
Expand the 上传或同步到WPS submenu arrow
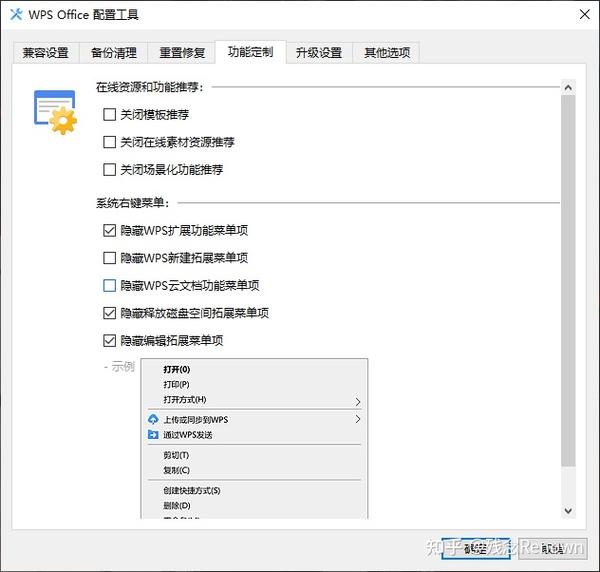click(358, 419)
